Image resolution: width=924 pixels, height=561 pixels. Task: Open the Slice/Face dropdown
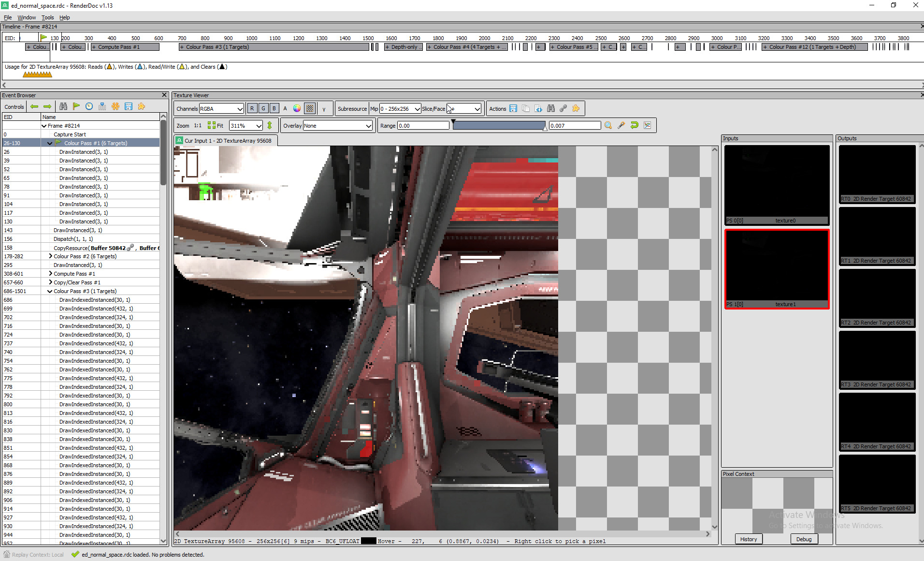pyautogui.click(x=464, y=109)
